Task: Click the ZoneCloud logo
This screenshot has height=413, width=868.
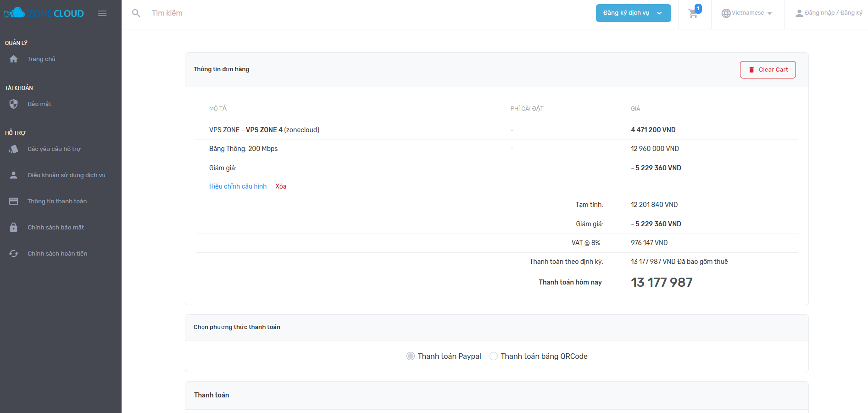Action: tap(44, 13)
